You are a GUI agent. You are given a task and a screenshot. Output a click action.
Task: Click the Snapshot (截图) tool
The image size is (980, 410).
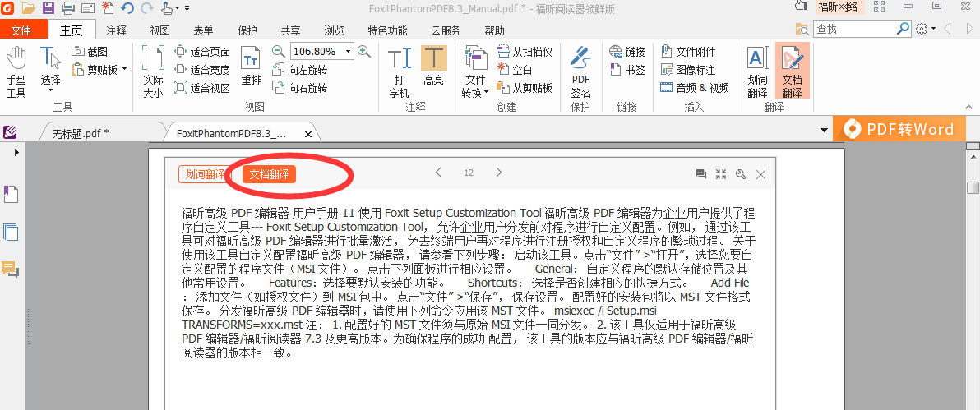click(x=90, y=51)
